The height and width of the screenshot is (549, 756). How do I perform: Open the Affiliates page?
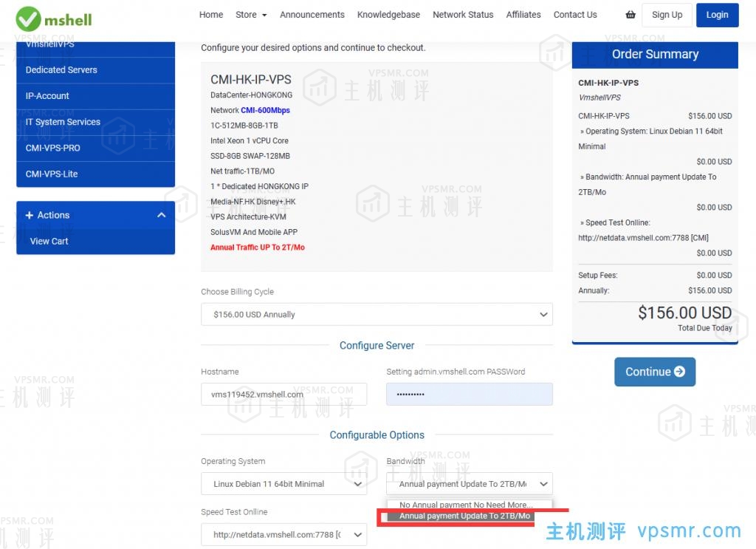click(x=523, y=15)
